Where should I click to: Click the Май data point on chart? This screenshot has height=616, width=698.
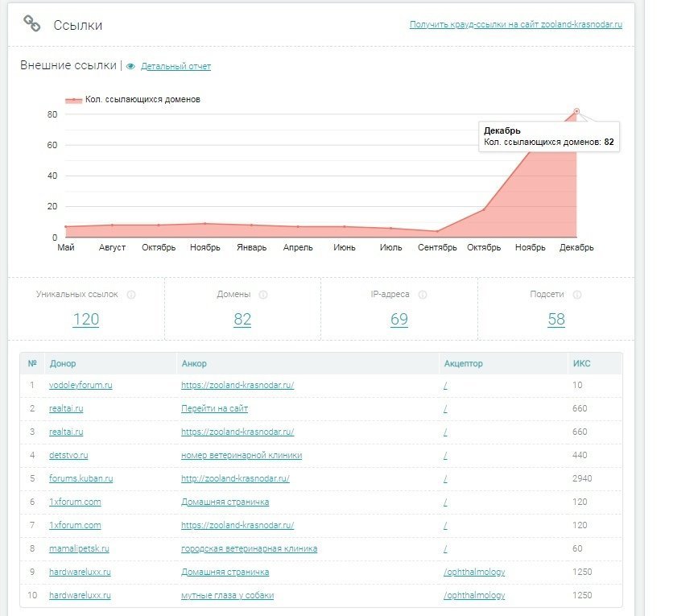click(66, 226)
